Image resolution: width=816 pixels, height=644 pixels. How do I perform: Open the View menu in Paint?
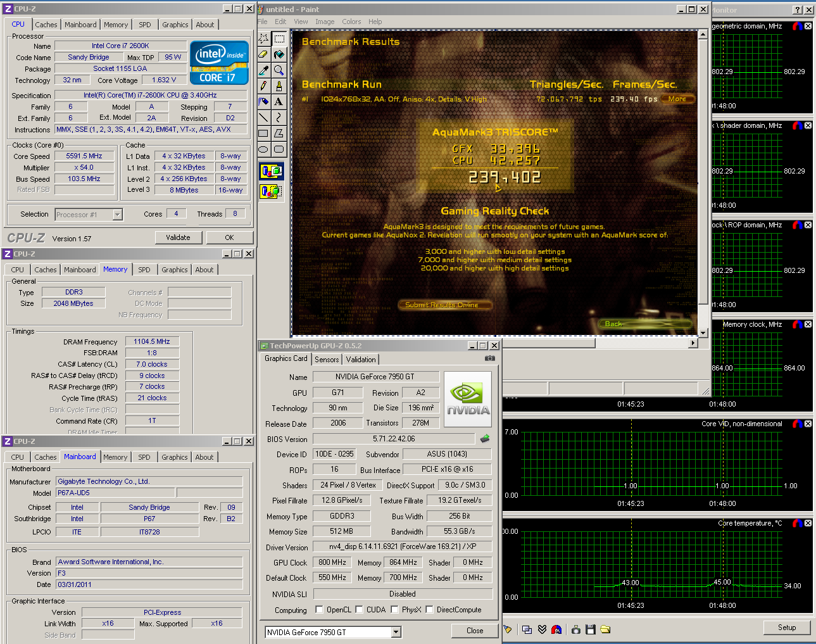click(301, 22)
